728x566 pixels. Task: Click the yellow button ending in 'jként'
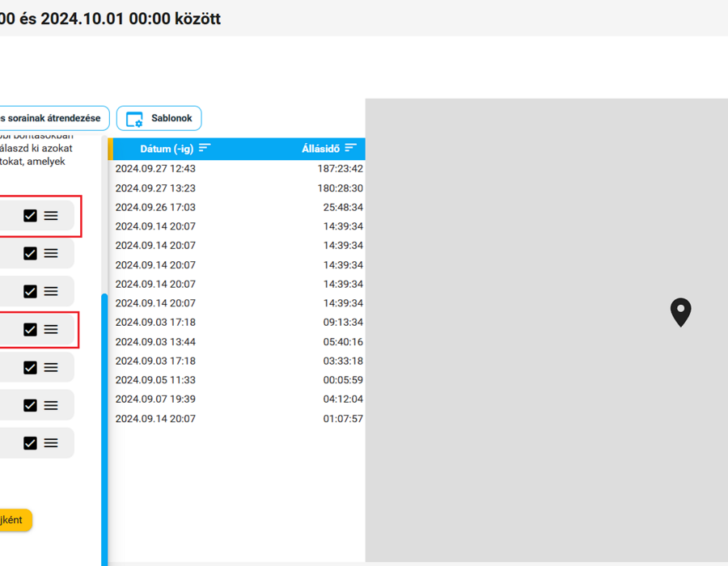(x=16, y=520)
